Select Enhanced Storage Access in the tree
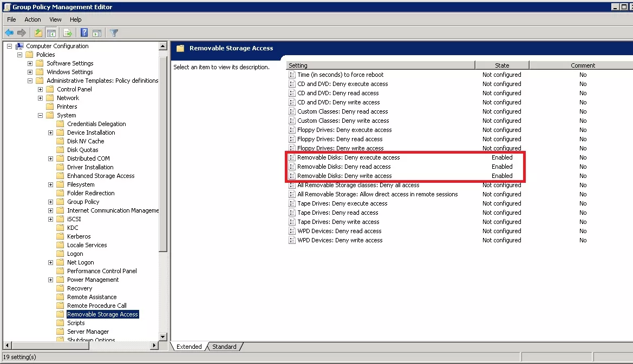633x364 pixels. [x=101, y=176]
